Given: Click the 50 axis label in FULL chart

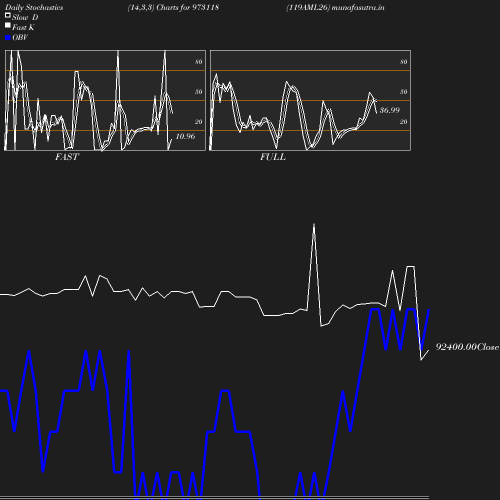Looking at the screenshot, I should tap(404, 92).
